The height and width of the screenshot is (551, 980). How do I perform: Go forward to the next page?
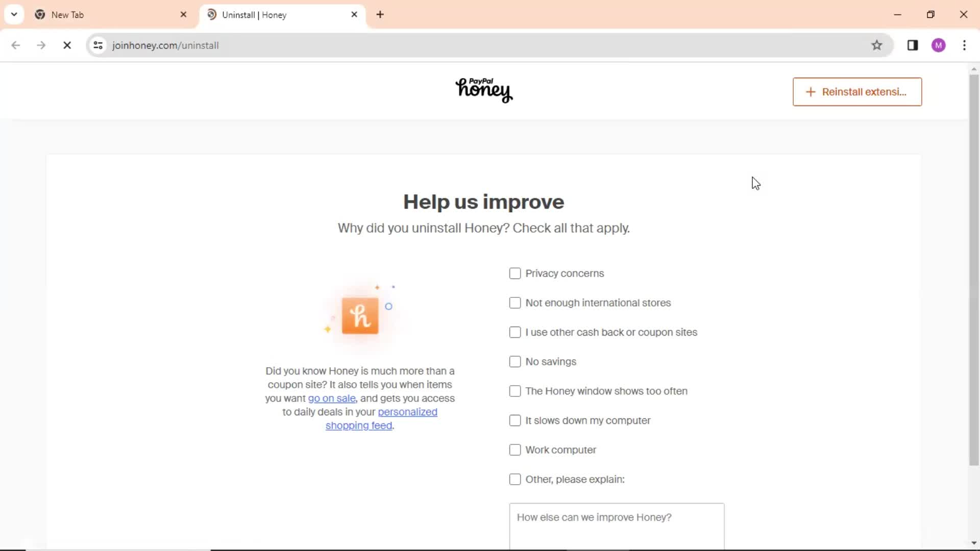tap(41, 45)
